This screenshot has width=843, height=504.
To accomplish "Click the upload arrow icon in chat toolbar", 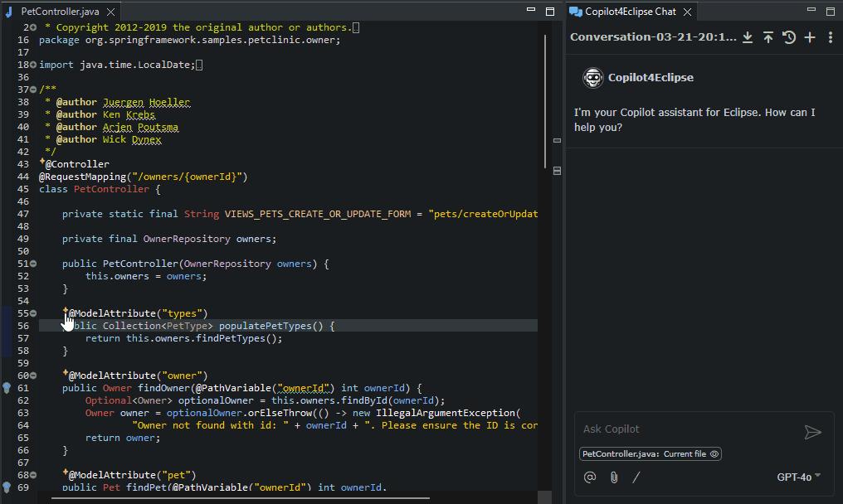I will pyautogui.click(x=768, y=37).
